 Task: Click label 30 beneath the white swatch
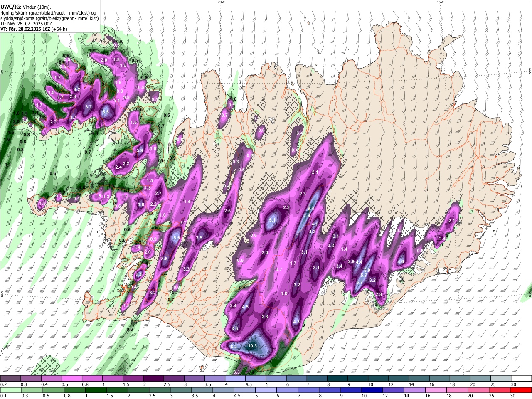pyautogui.click(x=514, y=384)
